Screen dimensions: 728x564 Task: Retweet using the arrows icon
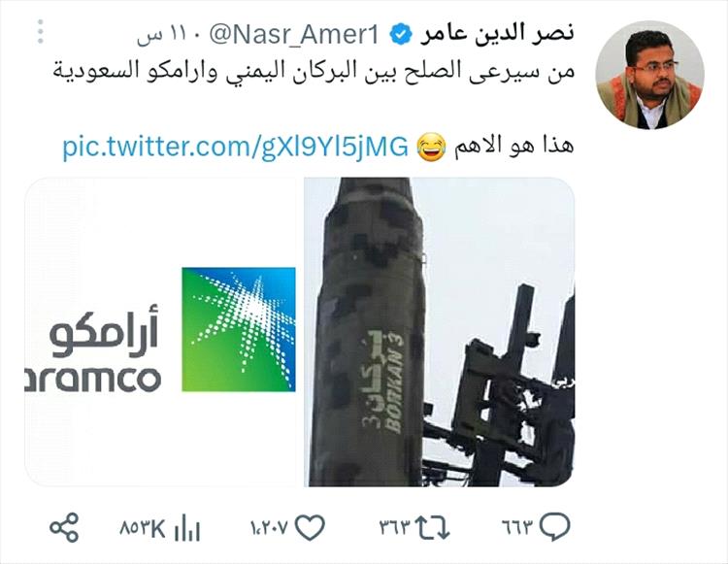point(432,528)
